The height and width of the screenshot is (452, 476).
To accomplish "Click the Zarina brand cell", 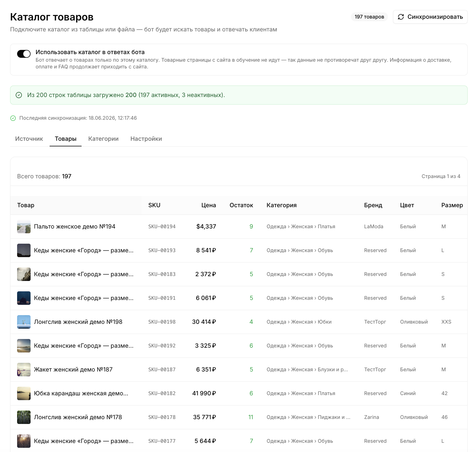I will (371, 417).
